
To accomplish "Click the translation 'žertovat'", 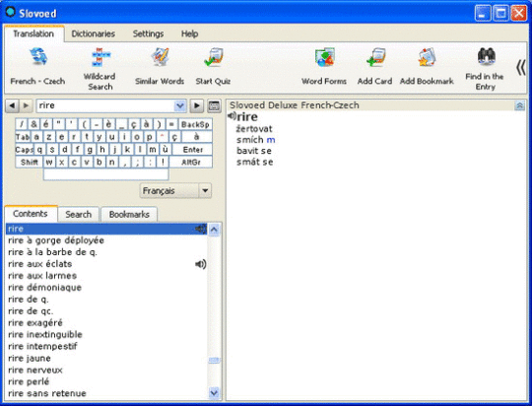I will 254,129.
